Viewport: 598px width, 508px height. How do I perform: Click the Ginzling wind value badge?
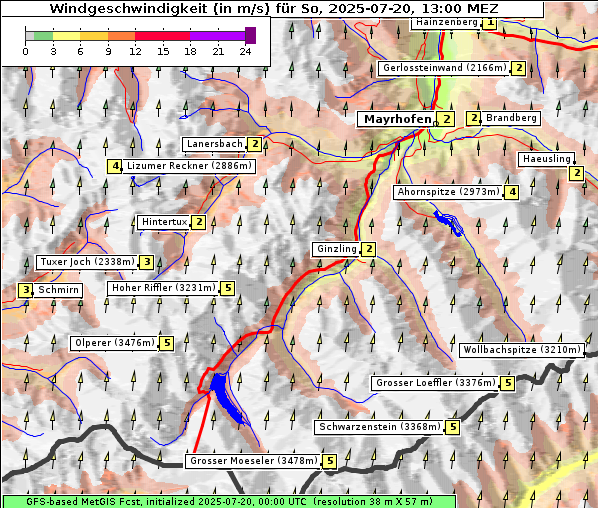click(x=368, y=249)
